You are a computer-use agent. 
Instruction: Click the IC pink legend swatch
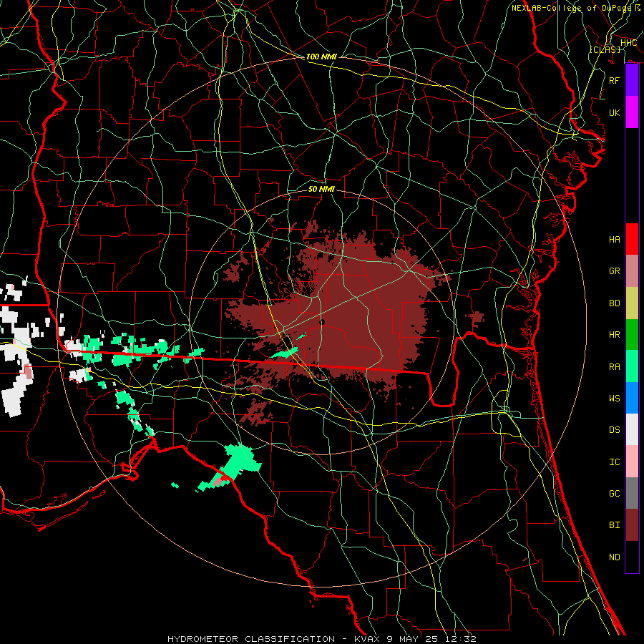click(x=632, y=462)
